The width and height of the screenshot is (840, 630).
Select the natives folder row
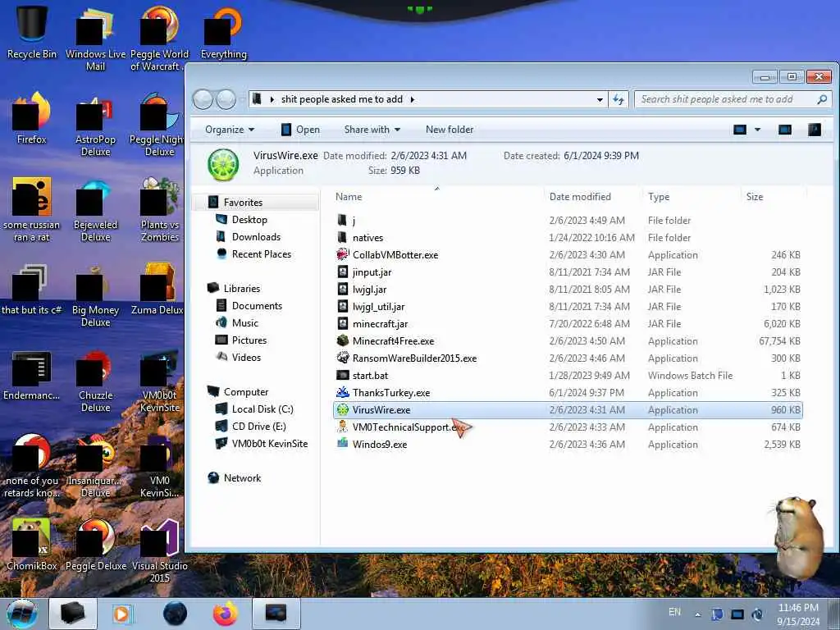568,237
